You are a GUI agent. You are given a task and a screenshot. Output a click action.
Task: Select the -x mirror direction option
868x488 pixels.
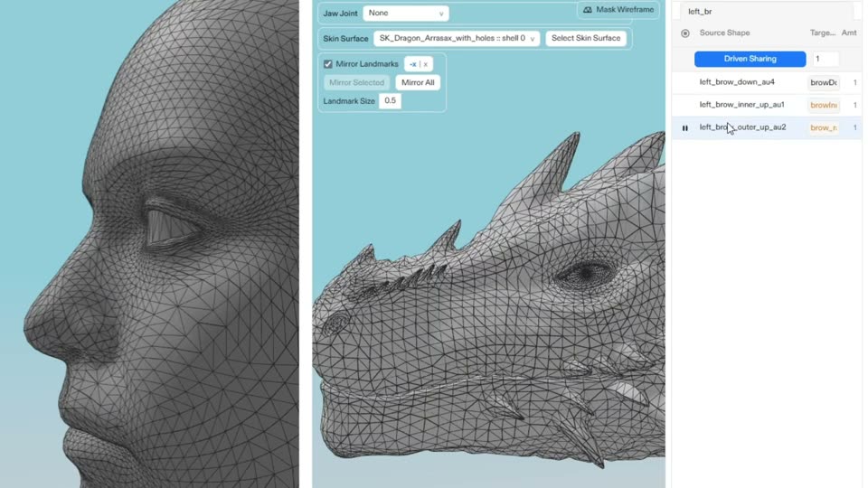[x=412, y=64]
